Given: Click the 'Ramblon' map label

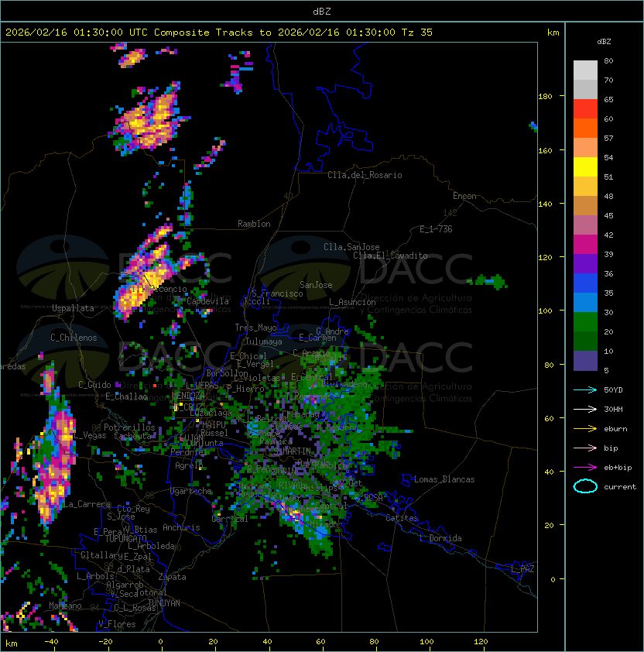Looking at the screenshot, I should (254, 224).
